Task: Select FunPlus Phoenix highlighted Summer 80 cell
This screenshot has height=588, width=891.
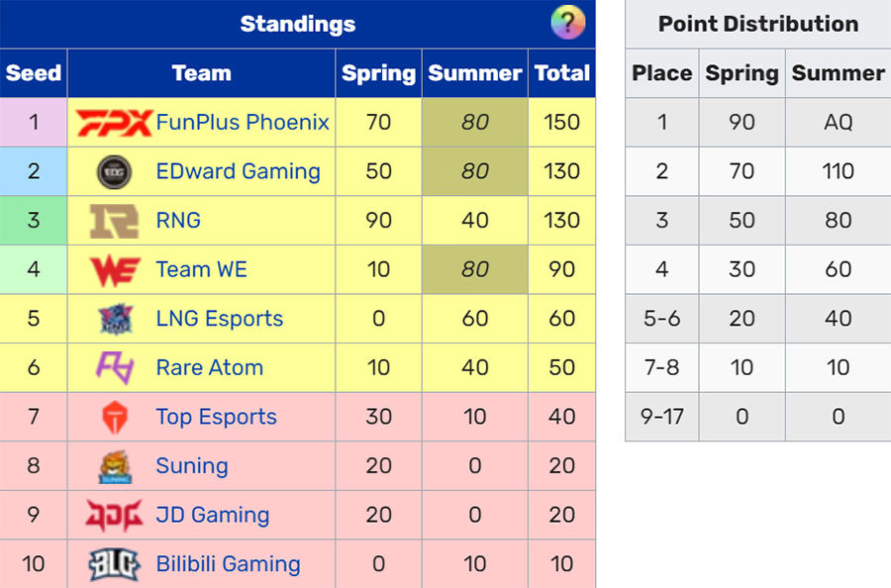Action: [x=475, y=122]
